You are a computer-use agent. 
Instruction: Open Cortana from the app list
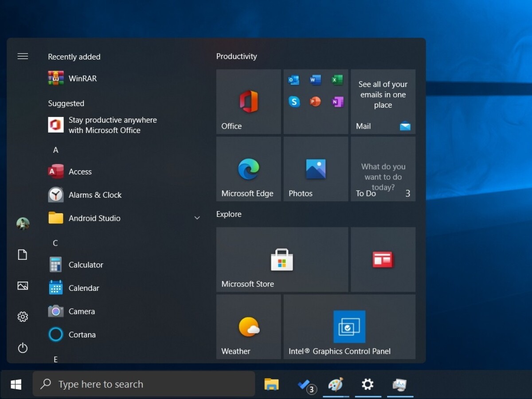pos(82,335)
